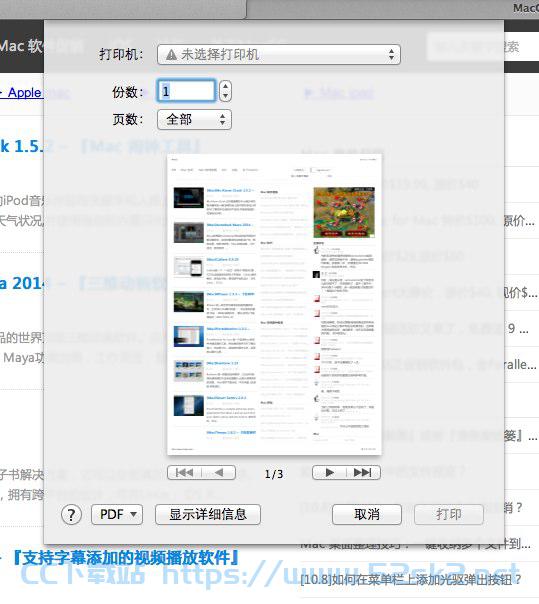Viewport: 539px width, 604px height.
Task: Focus the 份数 copies input field
Action: (186, 91)
